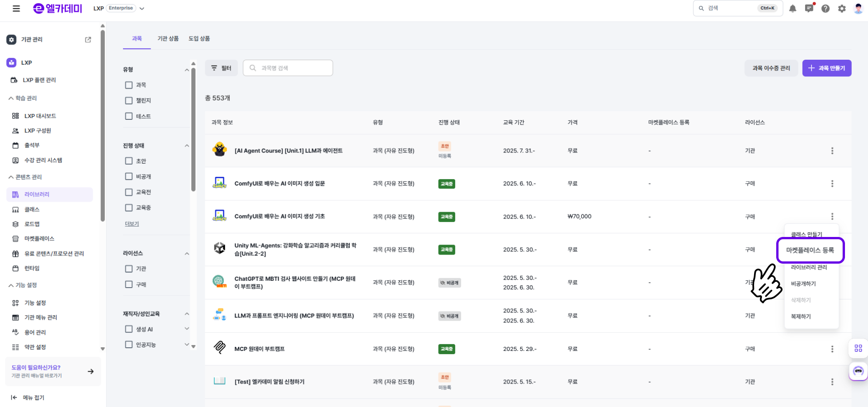Open the hamburger menu icon
868x407 pixels.
click(x=16, y=9)
